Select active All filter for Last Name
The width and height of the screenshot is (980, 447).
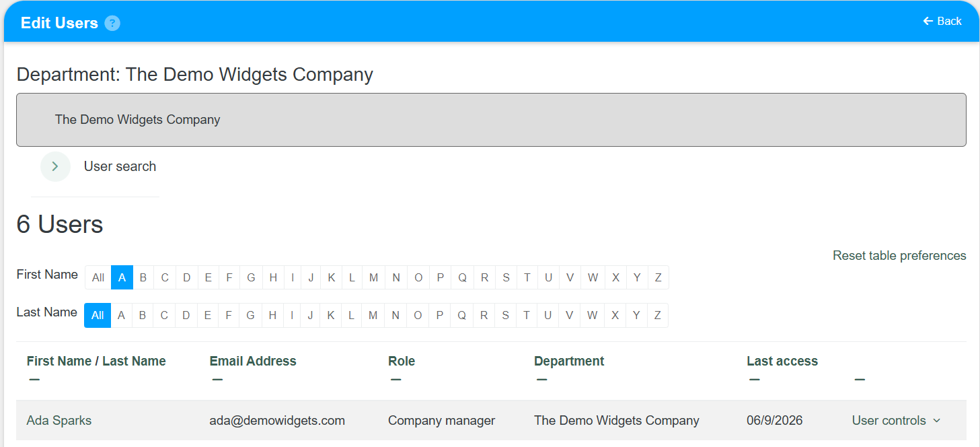click(98, 315)
